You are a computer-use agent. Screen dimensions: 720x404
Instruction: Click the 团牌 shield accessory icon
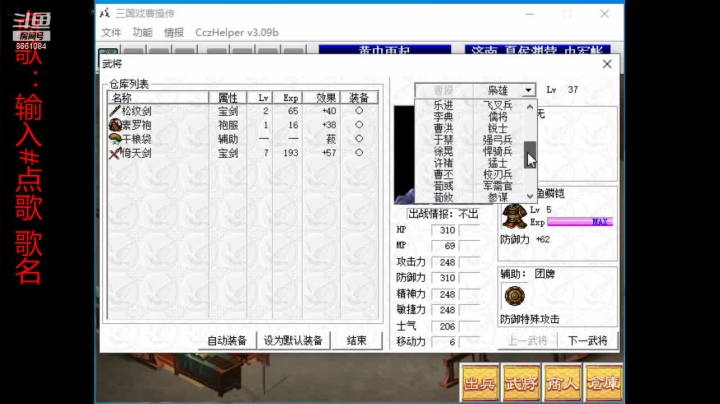pyautogui.click(x=514, y=296)
